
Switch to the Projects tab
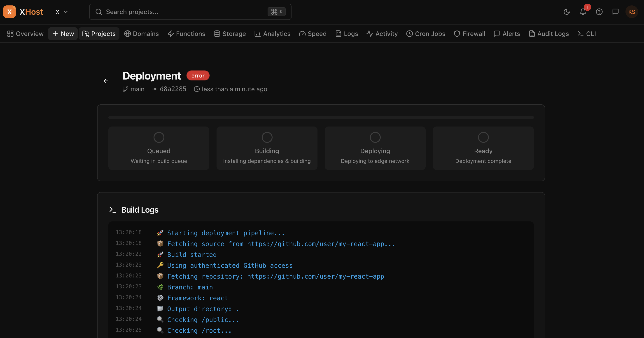[99, 33]
